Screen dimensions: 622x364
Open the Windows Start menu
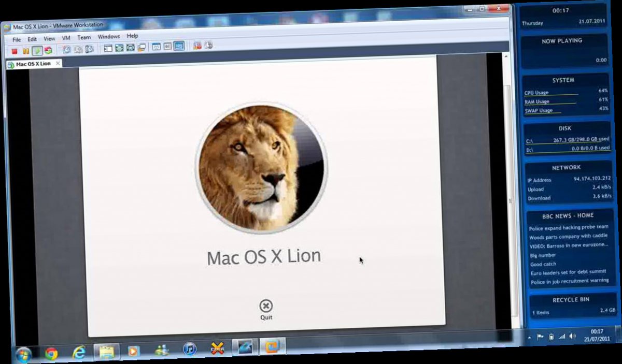(x=23, y=355)
